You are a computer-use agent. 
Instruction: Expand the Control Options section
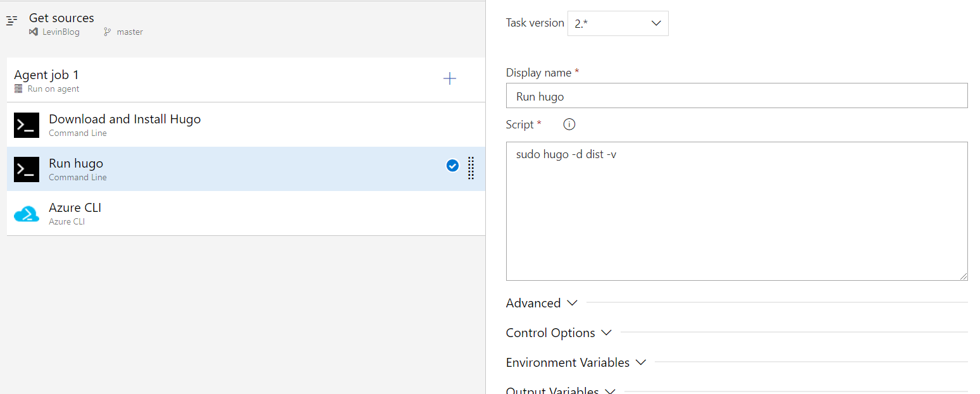[559, 333]
